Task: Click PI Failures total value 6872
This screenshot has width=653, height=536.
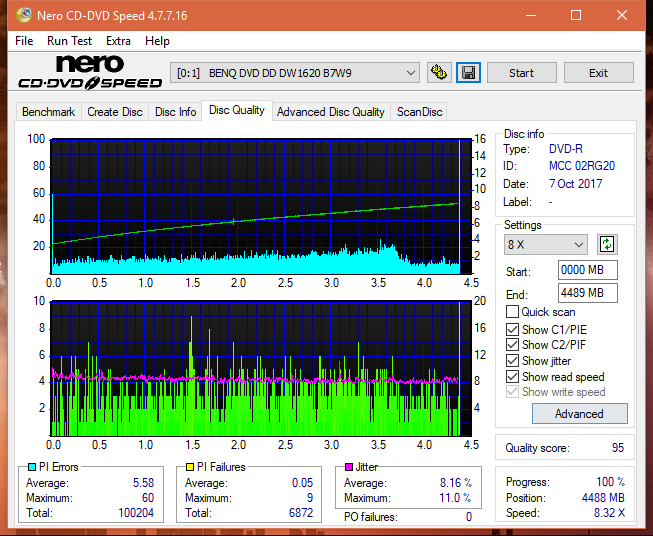Action: point(301,513)
